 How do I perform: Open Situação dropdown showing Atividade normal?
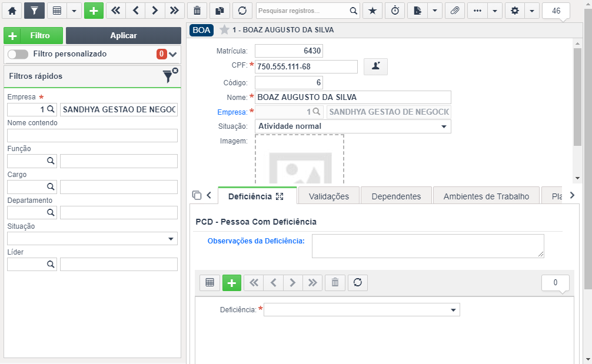(x=353, y=126)
